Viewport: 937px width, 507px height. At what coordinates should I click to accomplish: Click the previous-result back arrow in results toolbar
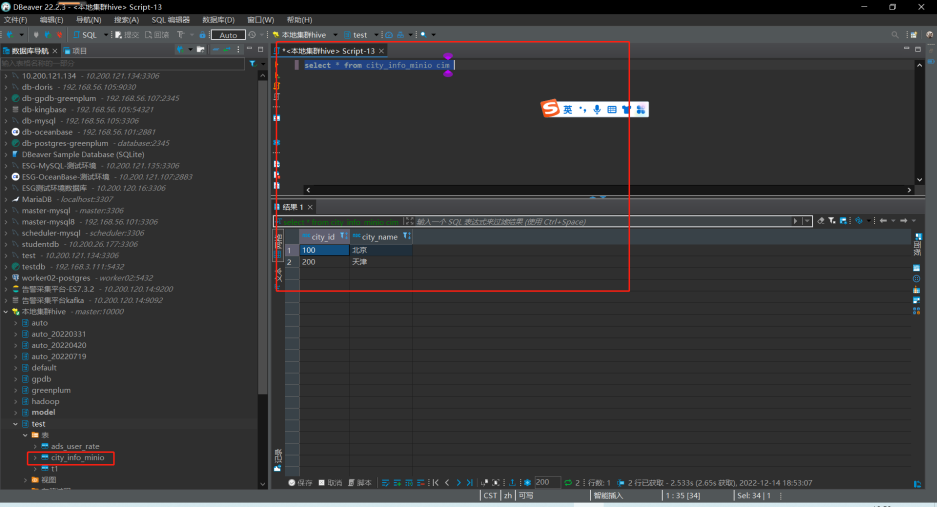coord(883,221)
